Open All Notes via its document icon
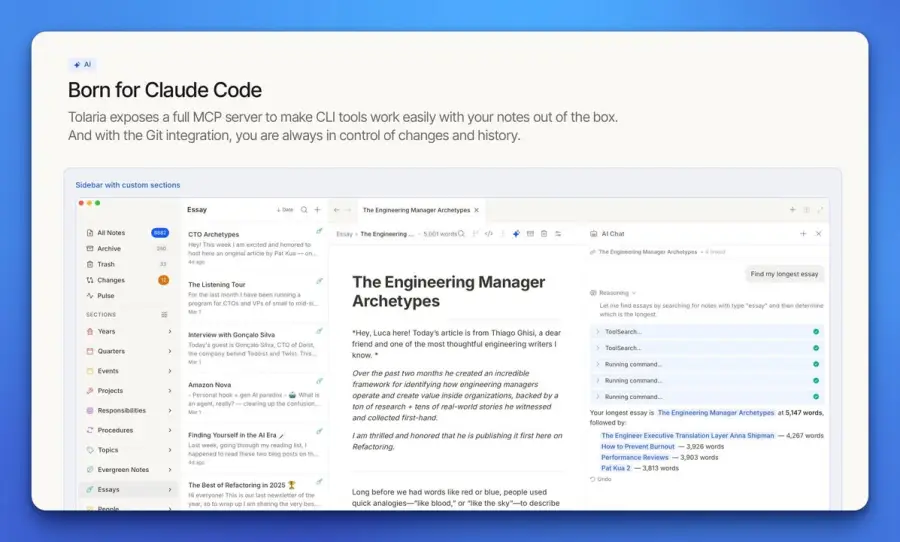 click(90, 233)
